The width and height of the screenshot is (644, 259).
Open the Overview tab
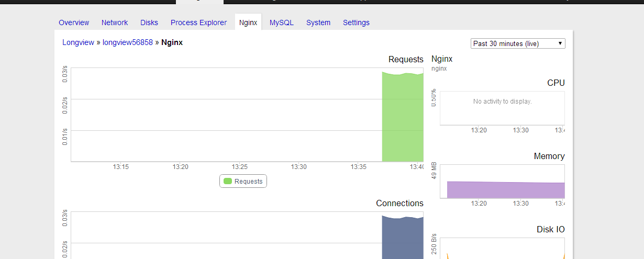point(74,22)
